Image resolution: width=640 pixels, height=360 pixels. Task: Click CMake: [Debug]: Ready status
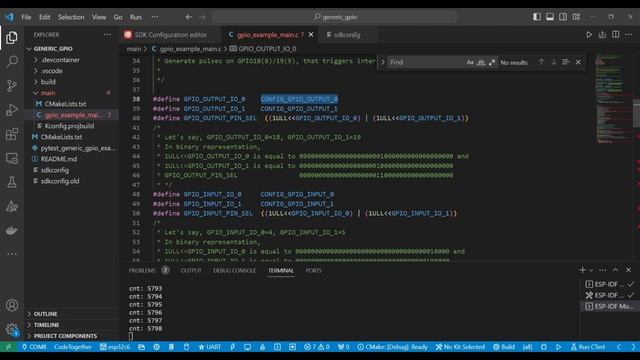tap(392, 347)
